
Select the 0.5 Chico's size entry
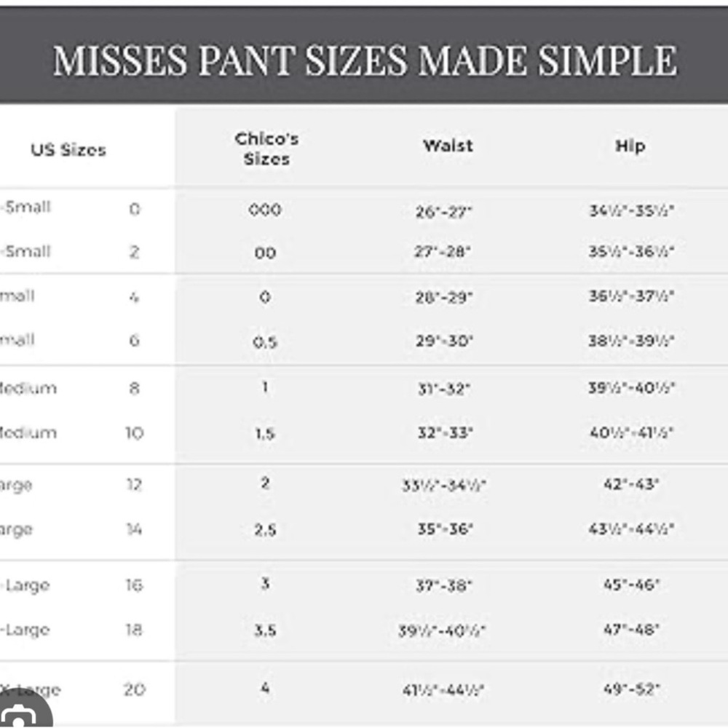[265, 343]
